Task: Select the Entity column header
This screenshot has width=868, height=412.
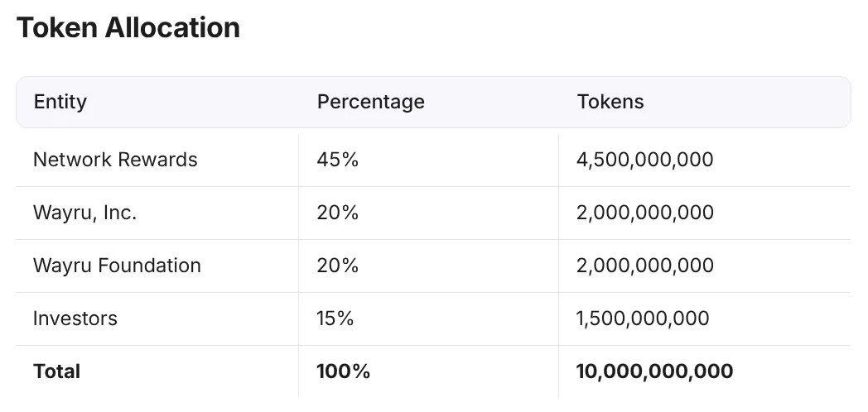Action: 60,102
